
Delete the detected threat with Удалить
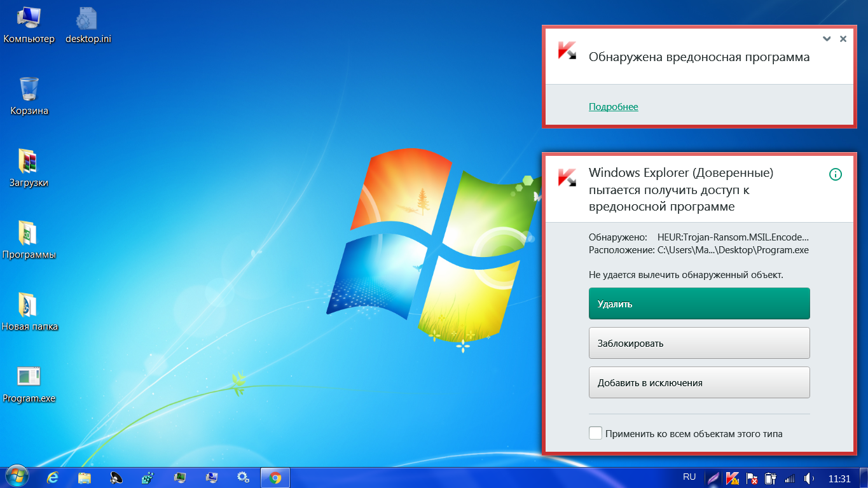coord(699,303)
